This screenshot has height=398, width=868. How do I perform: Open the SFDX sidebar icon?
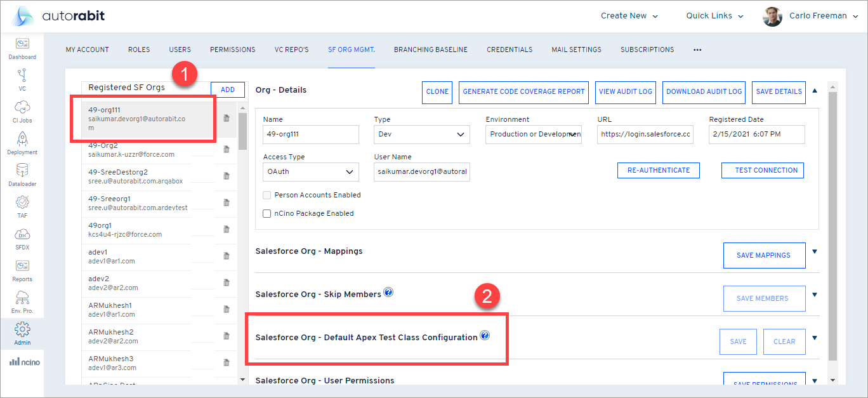(x=22, y=235)
